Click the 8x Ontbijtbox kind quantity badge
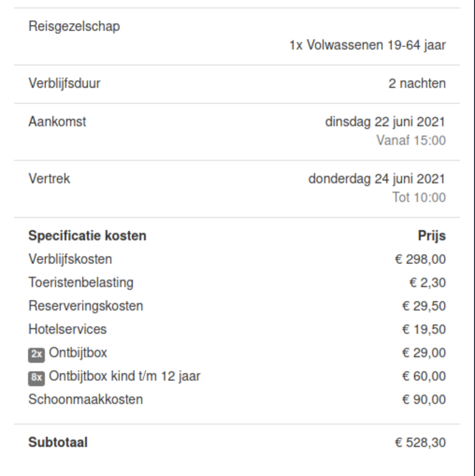475x476 pixels. 36,378
